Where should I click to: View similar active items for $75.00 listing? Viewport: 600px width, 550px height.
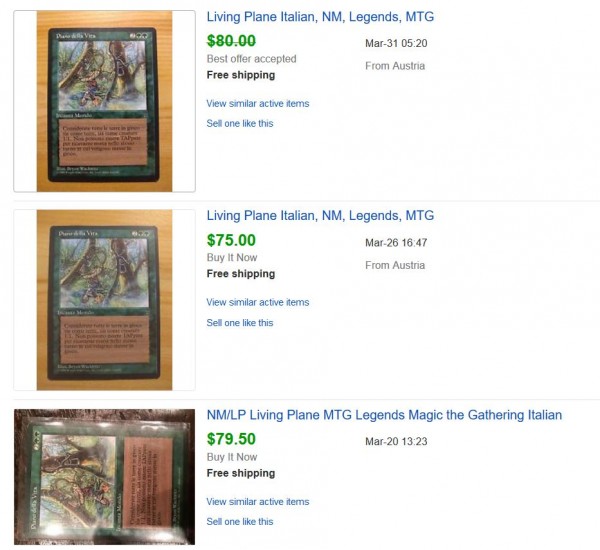point(258,302)
